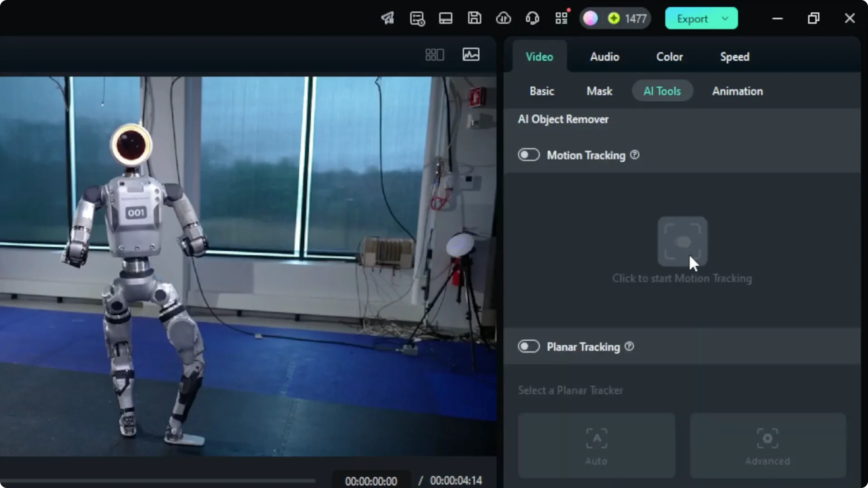This screenshot has width=868, height=488.
Task: Switch to the Color tab
Action: click(670, 56)
